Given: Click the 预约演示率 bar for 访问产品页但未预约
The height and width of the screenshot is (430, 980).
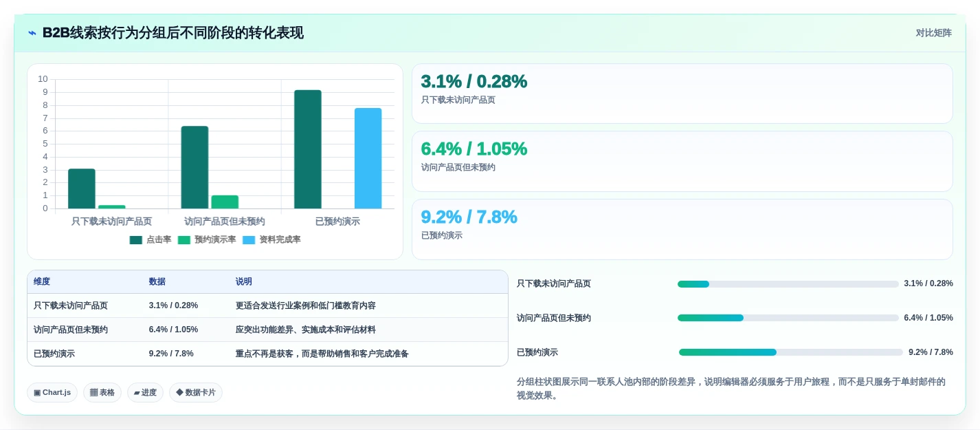Looking at the screenshot, I should pyautogui.click(x=225, y=202).
